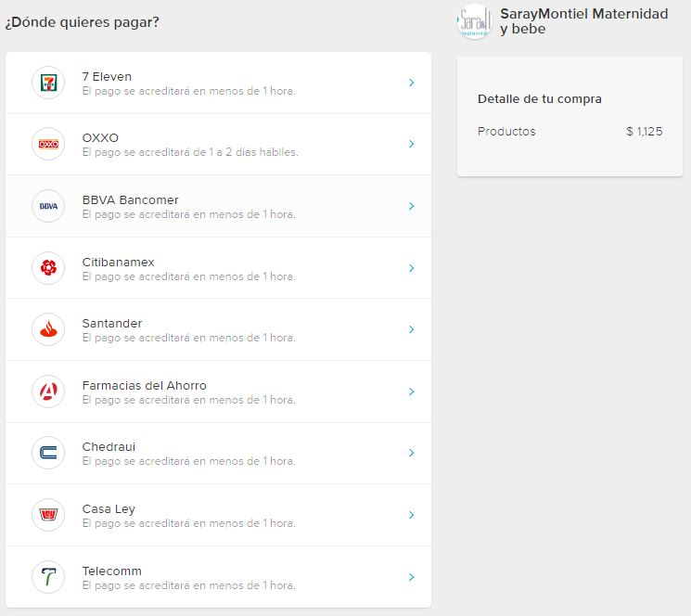
Task: Click the Farmacias del Ahorro logo
Action: pyautogui.click(x=48, y=391)
